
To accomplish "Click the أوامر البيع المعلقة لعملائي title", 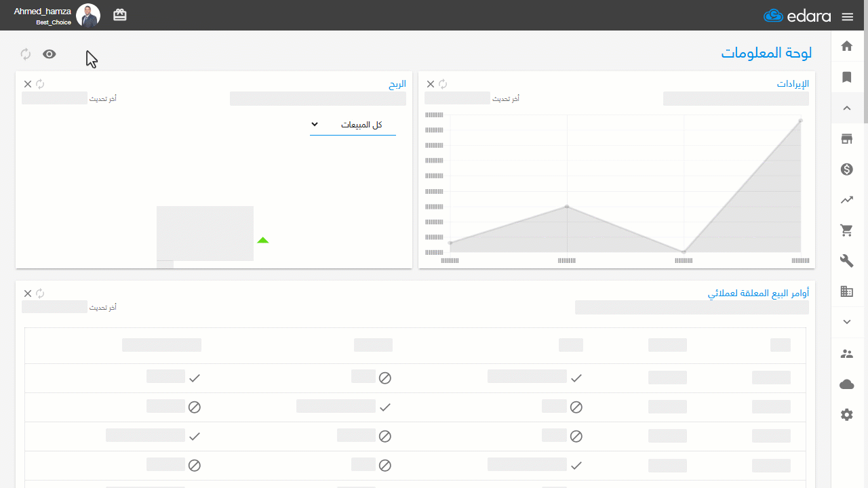I will [758, 293].
